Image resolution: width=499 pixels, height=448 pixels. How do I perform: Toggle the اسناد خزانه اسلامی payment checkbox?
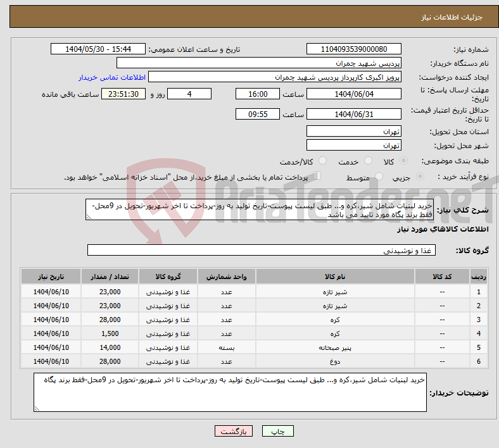tap(317, 177)
